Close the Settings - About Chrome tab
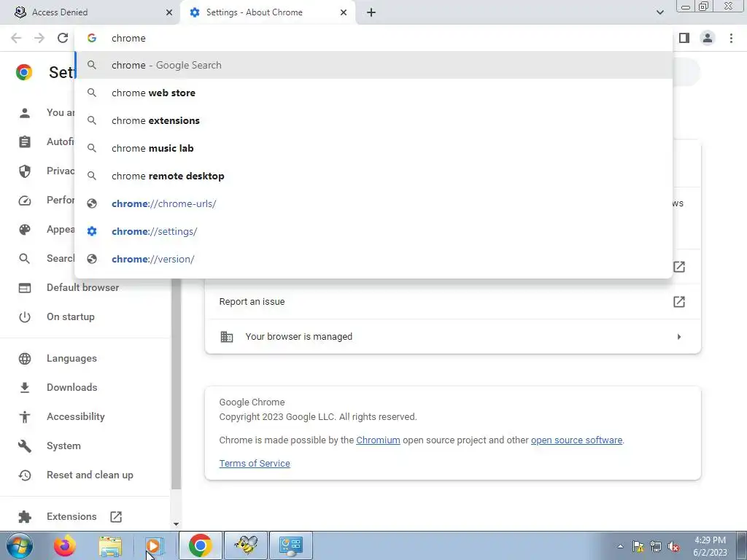The width and height of the screenshot is (747, 560). tap(344, 12)
